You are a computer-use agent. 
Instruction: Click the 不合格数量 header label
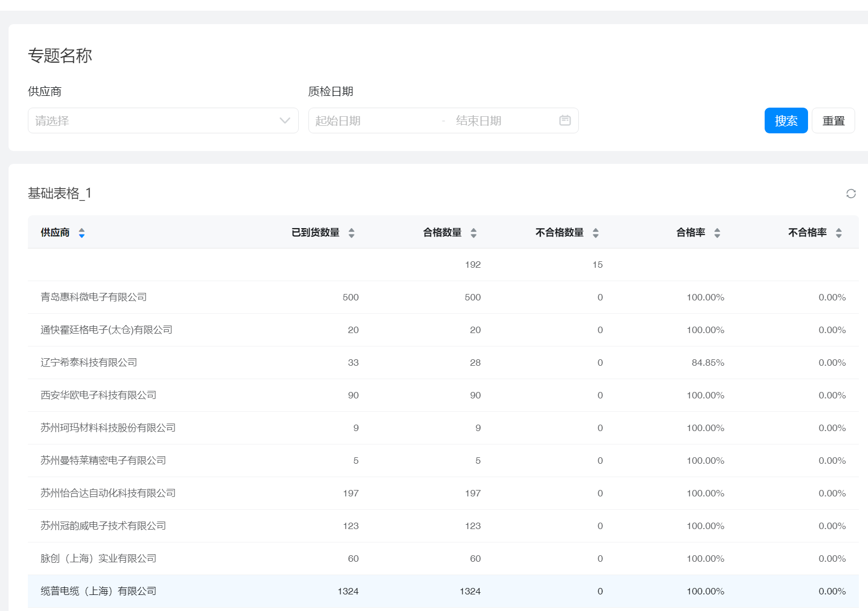pyautogui.click(x=560, y=232)
